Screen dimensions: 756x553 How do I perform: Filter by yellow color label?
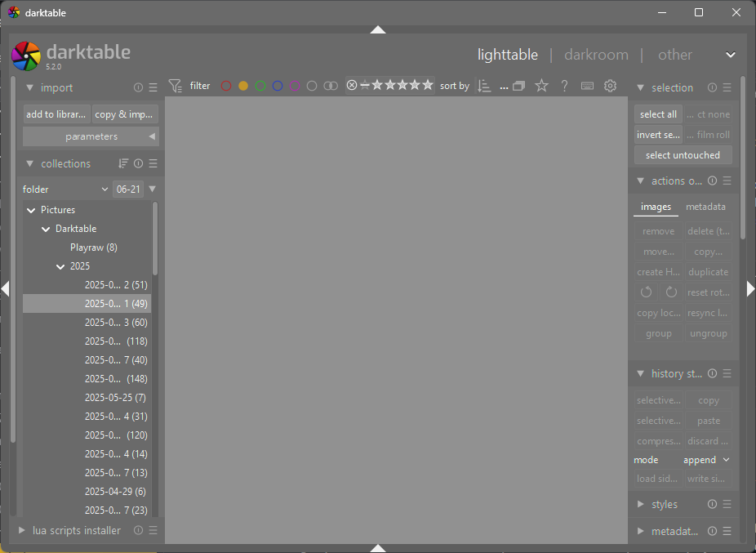point(243,86)
